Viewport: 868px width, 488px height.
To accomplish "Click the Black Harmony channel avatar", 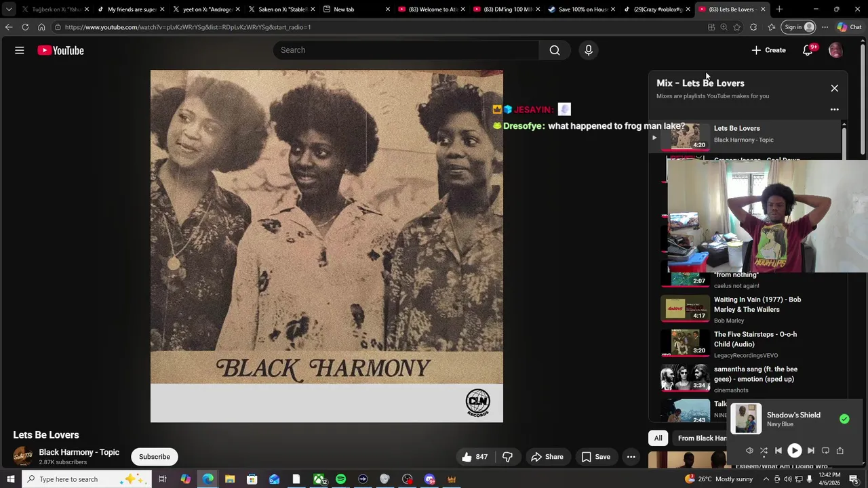I will point(23,456).
